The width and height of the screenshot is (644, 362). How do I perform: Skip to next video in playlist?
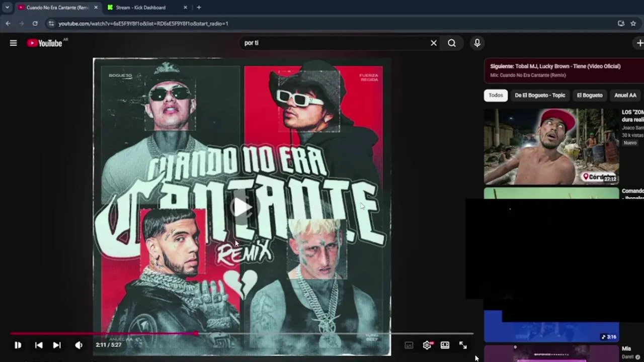pyautogui.click(x=57, y=345)
